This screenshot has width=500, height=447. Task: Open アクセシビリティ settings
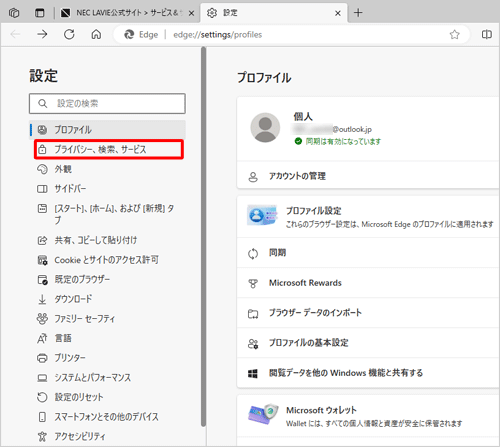pyautogui.click(x=107, y=436)
